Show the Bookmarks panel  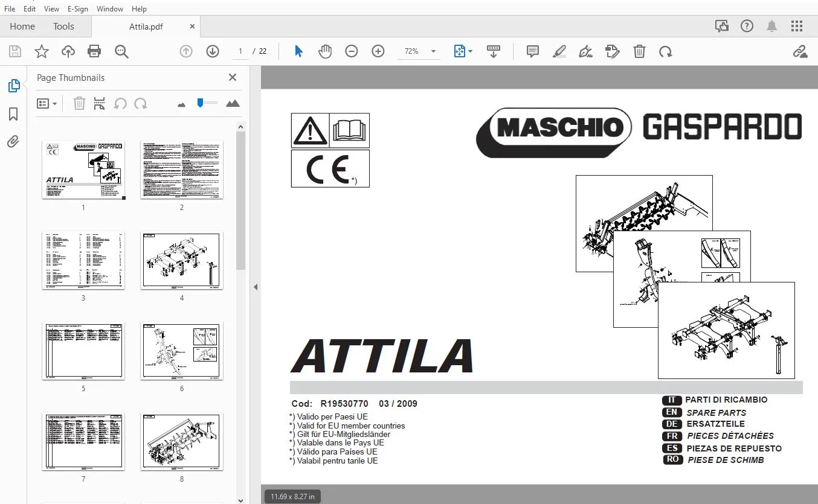click(x=13, y=114)
